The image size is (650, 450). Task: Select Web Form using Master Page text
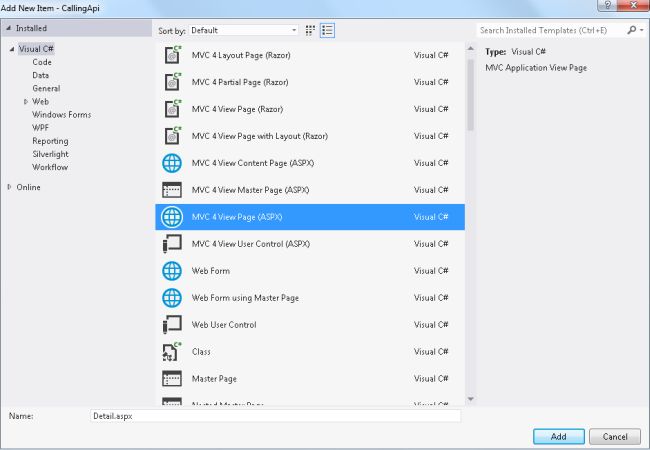(245, 298)
